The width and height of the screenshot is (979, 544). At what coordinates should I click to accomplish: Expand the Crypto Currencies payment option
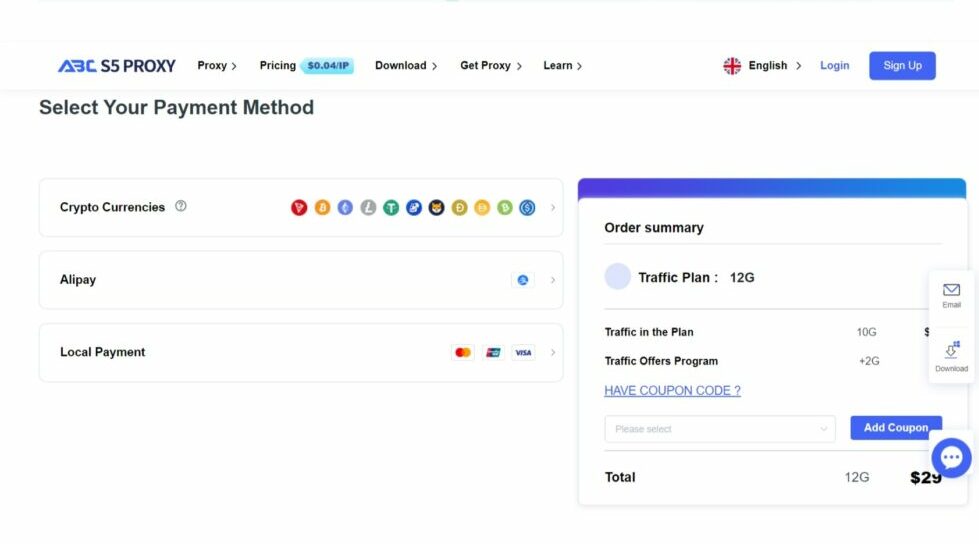(x=553, y=208)
